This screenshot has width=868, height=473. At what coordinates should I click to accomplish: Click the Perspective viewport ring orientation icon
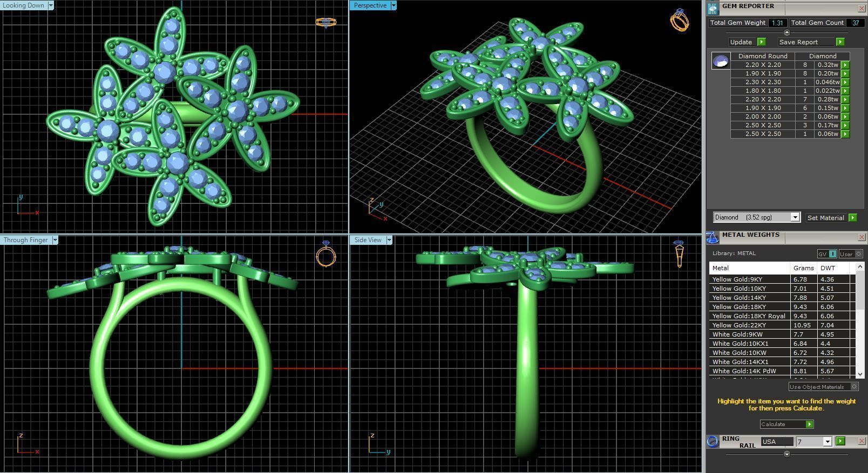coord(680,20)
